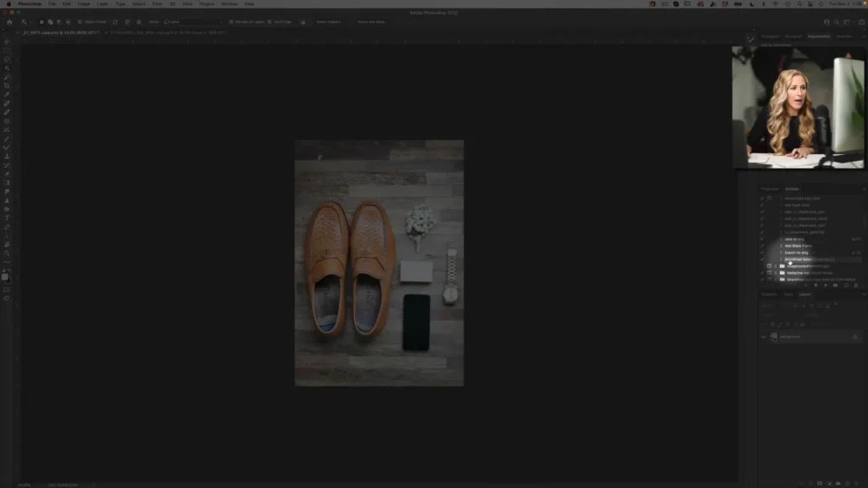Expand the save as png action

[781, 239]
